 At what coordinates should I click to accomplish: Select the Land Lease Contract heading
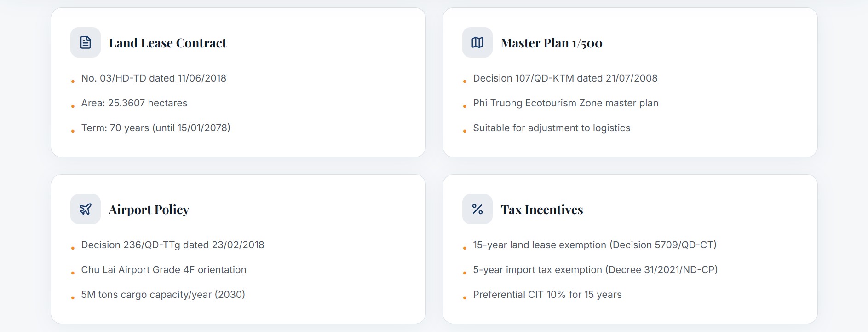tap(167, 43)
